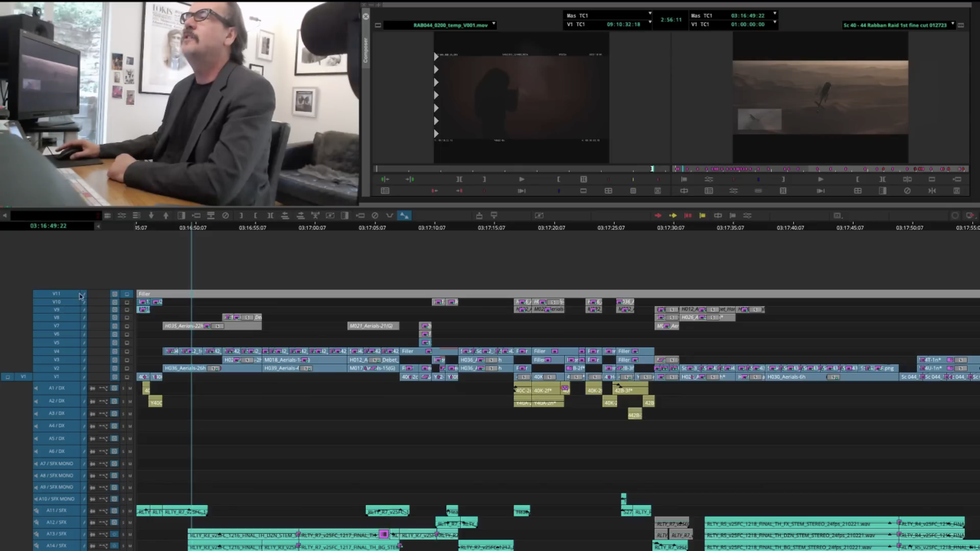Click 03:17:00:07 on timeline ruler

click(312, 227)
